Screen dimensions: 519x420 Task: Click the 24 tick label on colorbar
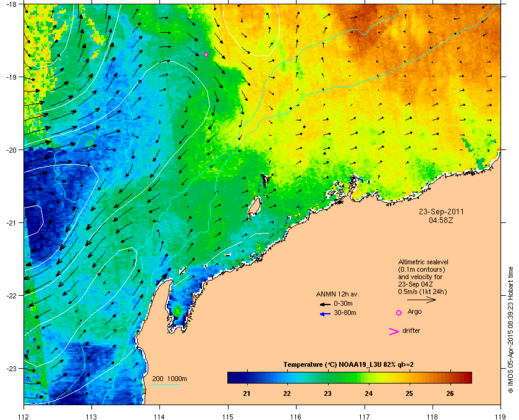[x=368, y=393]
